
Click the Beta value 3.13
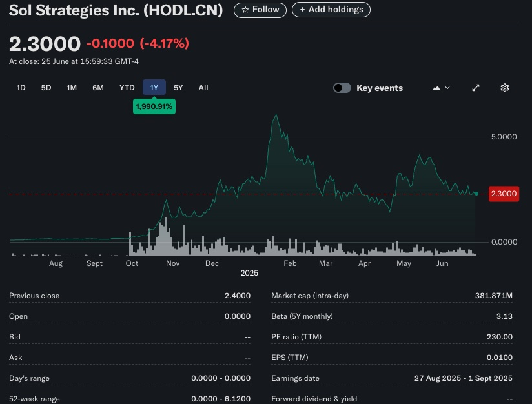[504, 316]
